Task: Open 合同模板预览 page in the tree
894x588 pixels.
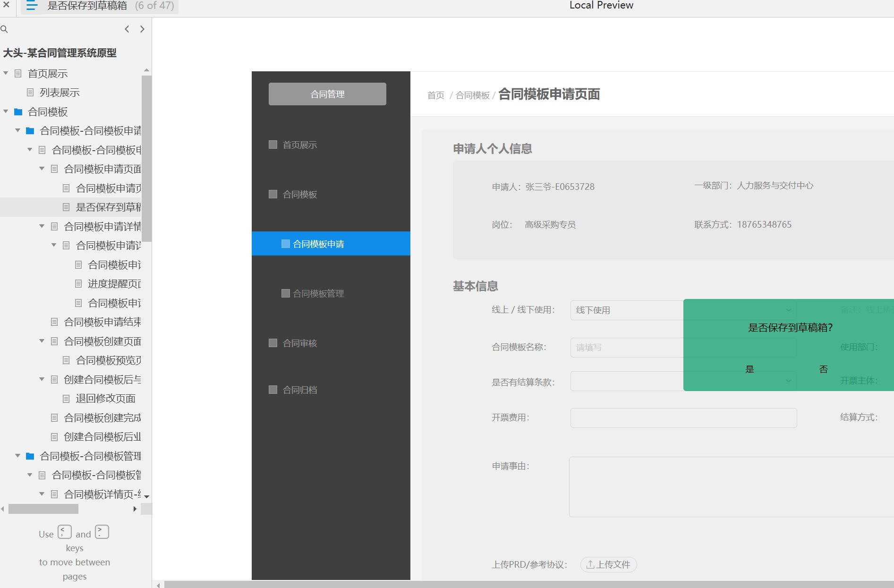Action: click(x=109, y=360)
